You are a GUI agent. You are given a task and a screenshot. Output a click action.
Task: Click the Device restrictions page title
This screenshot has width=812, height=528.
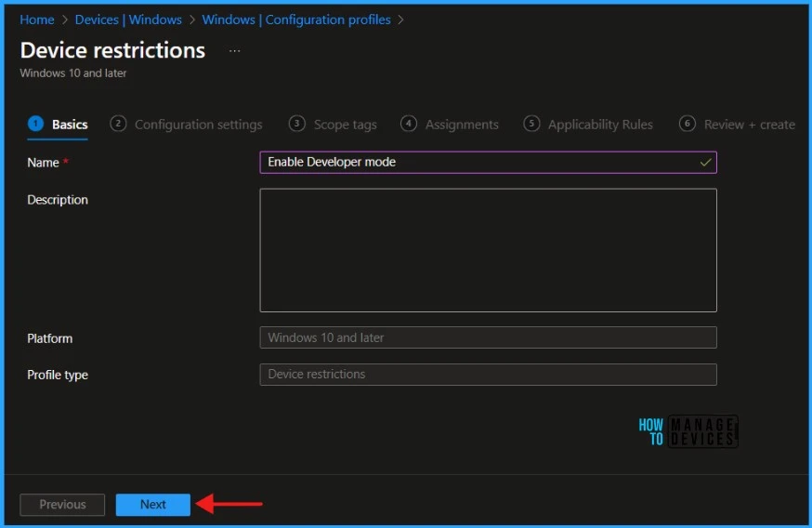(x=112, y=50)
